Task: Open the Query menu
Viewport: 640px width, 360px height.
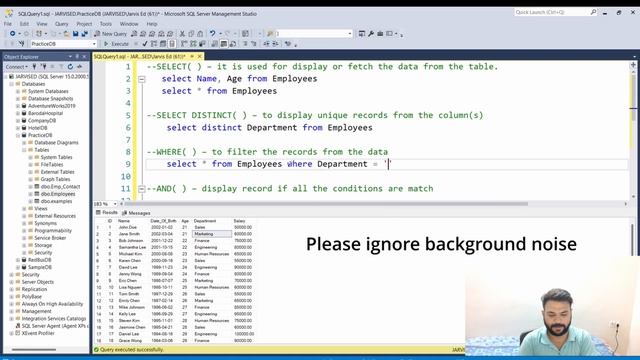Action: [62, 24]
